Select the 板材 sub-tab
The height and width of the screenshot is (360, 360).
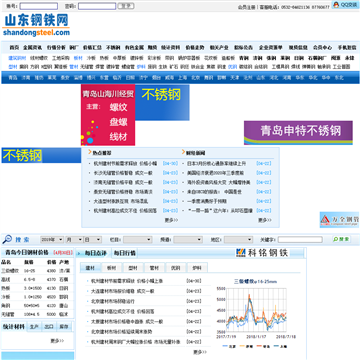[112, 268]
